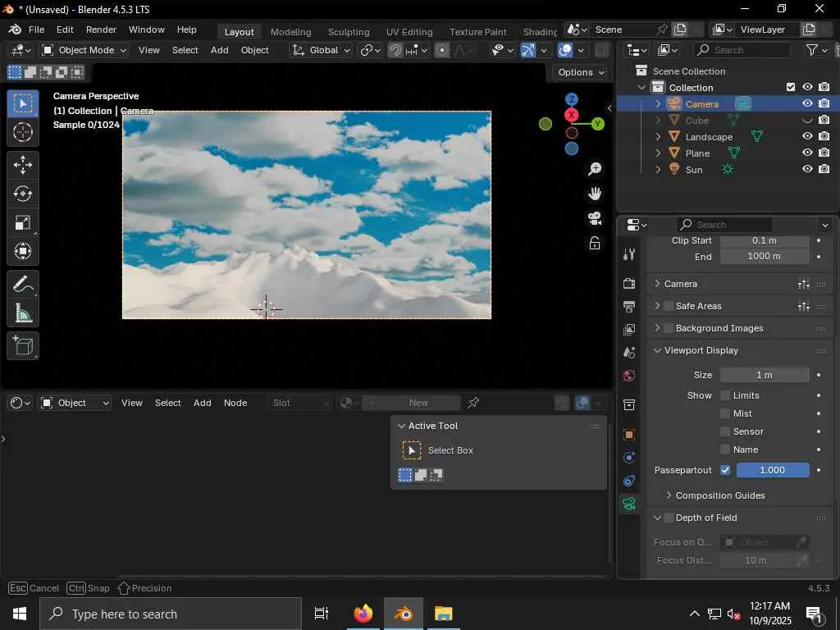
Task: Activate the Move tool
Action: (23, 165)
